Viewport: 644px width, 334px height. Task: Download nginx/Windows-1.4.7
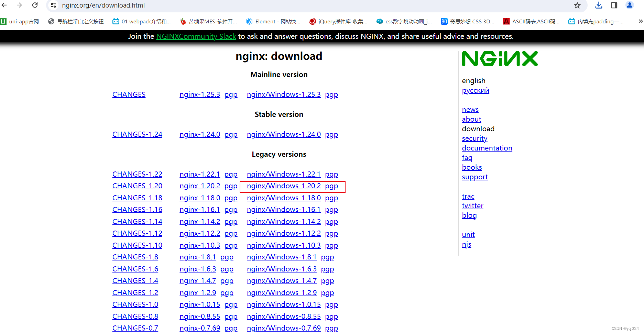282,281
